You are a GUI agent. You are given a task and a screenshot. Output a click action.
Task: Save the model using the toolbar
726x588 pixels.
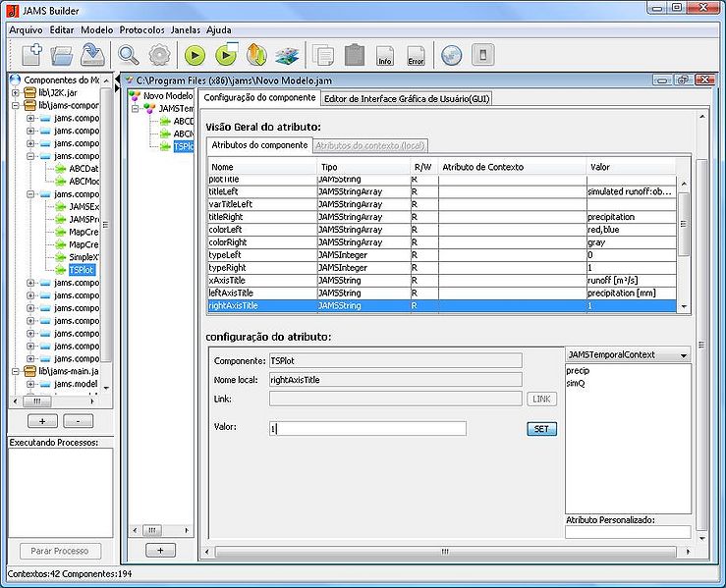[x=92, y=55]
